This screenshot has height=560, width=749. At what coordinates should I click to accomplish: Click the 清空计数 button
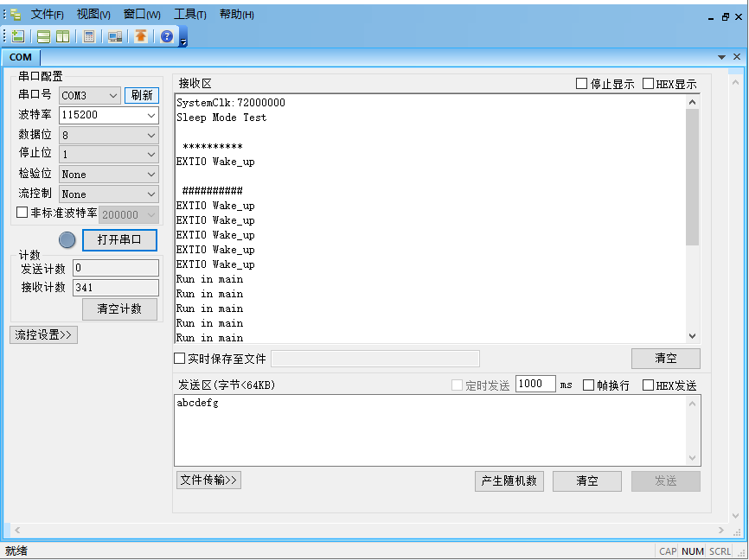pos(119,309)
